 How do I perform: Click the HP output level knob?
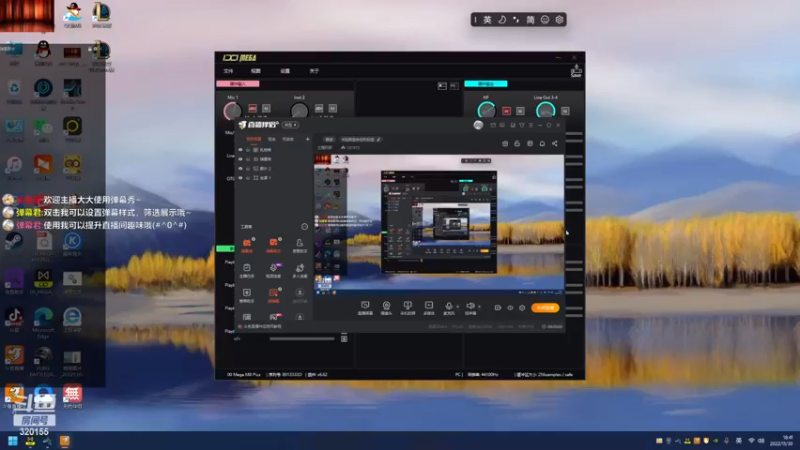coord(486,111)
